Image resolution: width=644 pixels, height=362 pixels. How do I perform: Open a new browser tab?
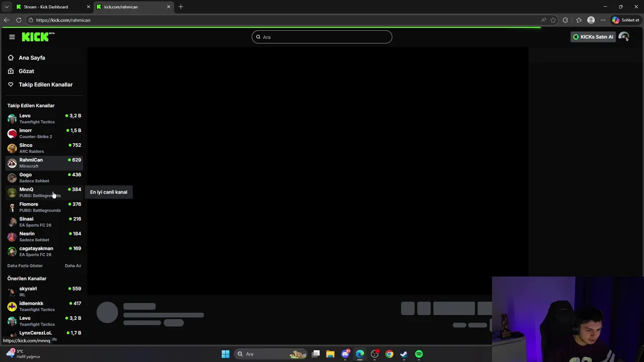click(x=181, y=7)
